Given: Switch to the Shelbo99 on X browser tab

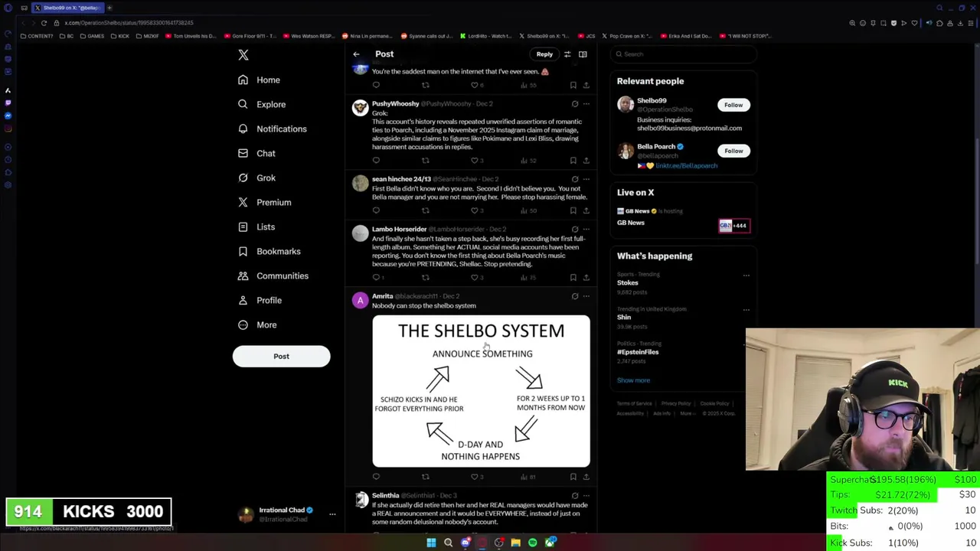Looking at the screenshot, I should tap(69, 8).
